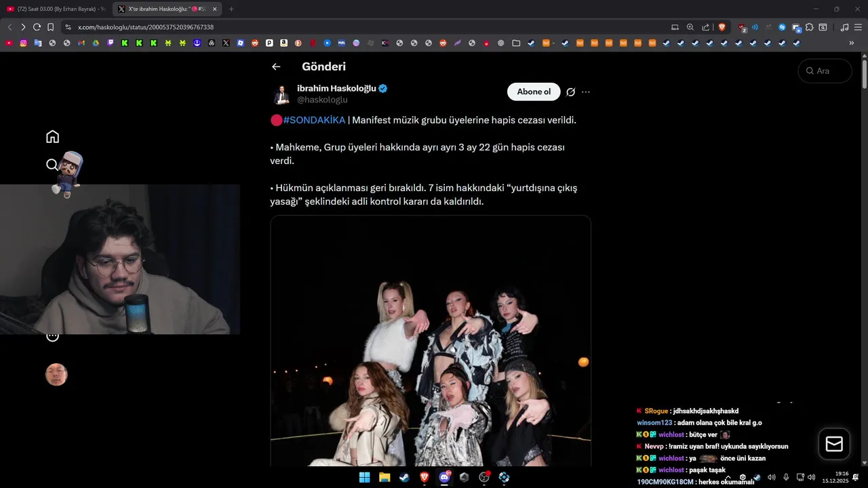Open Steam from the taskbar
868x488 pixels.
point(404,477)
